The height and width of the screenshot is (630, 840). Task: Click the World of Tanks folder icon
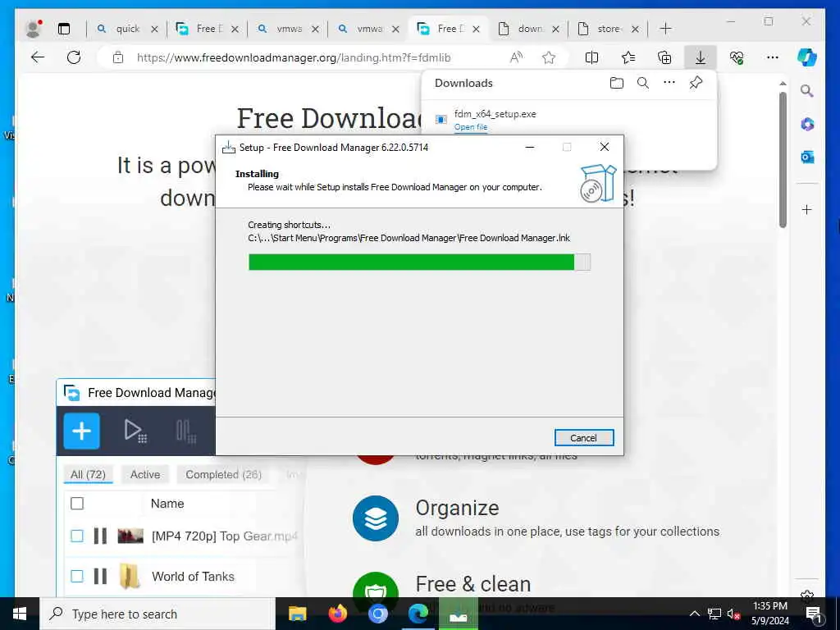pos(130,576)
